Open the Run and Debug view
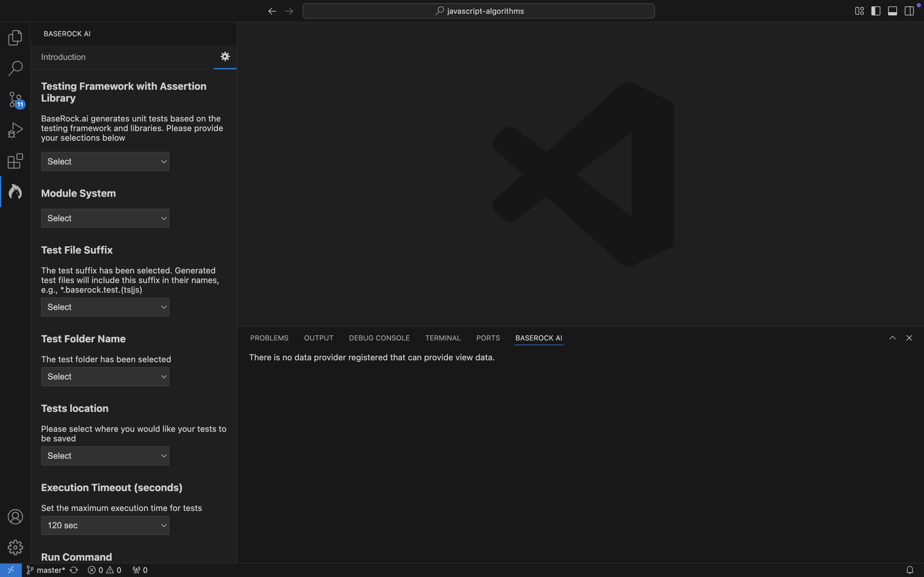The image size is (924, 577). tap(15, 130)
